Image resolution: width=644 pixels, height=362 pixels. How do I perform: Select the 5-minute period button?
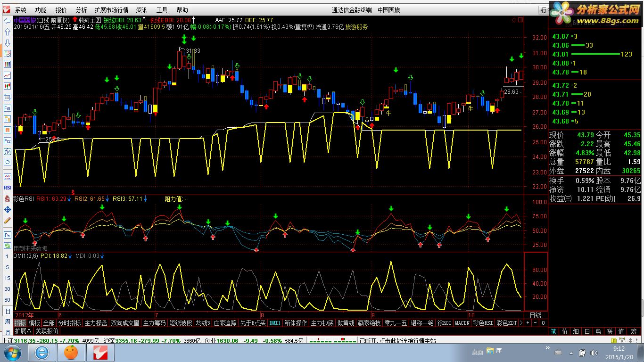coord(7,268)
